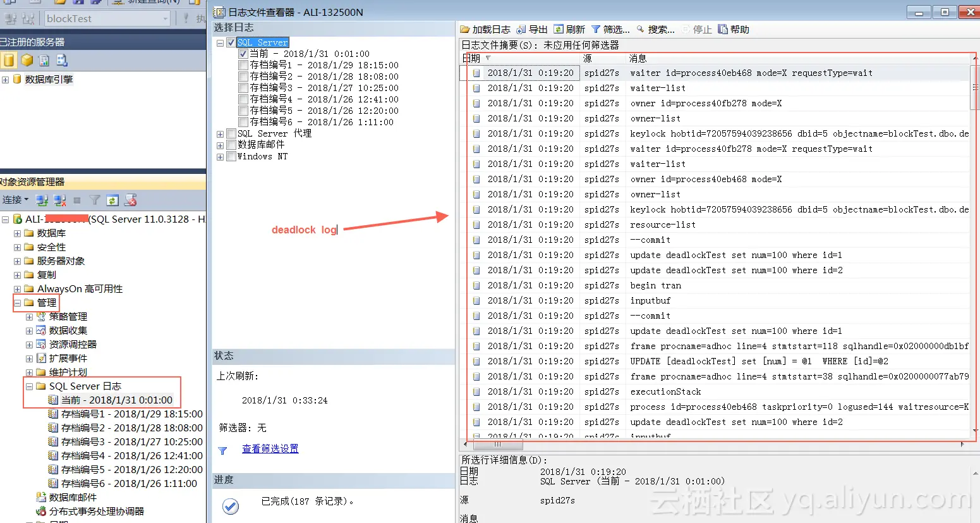Image resolution: width=980 pixels, height=523 pixels.
Task: Select 存档编号1 - 2018/1/29 18:15:00 in Object Explorer
Action: coord(131,414)
